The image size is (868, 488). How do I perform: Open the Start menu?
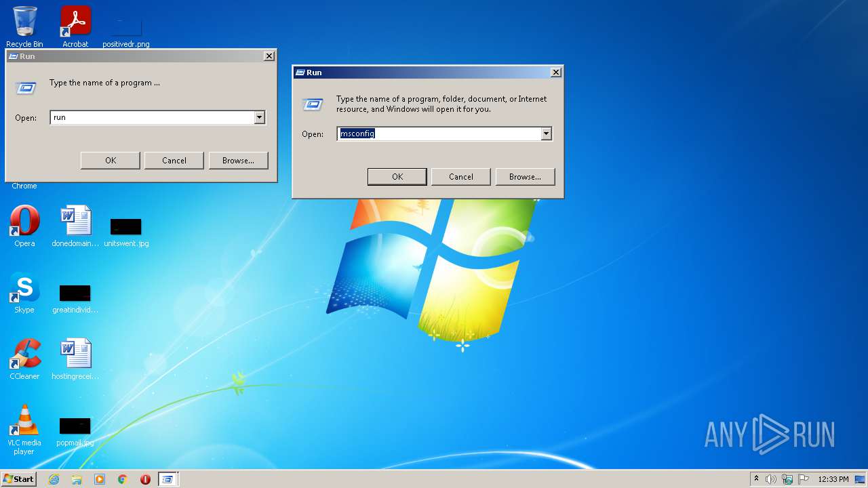coord(19,479)
